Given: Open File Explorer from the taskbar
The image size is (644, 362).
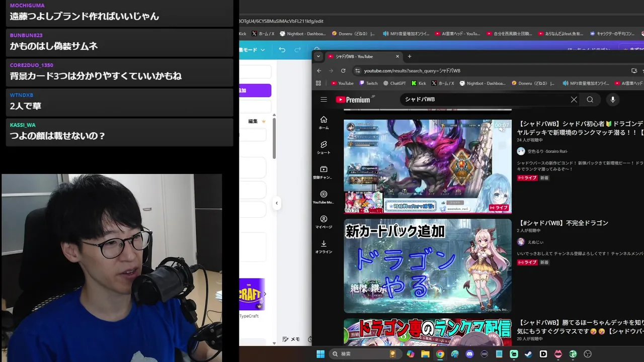Looking at the screenshot, I should (x=425, y=354).
